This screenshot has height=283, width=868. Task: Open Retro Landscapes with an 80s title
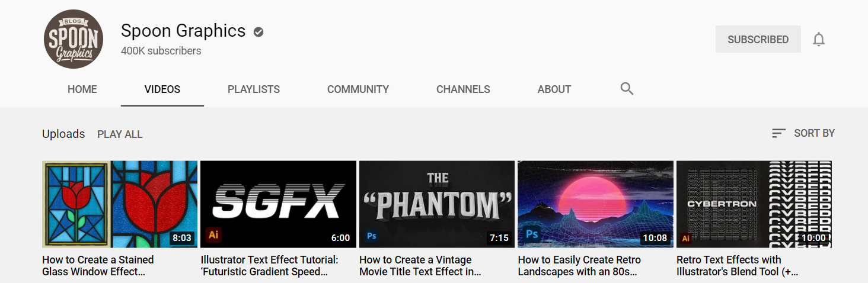(579, 266)
